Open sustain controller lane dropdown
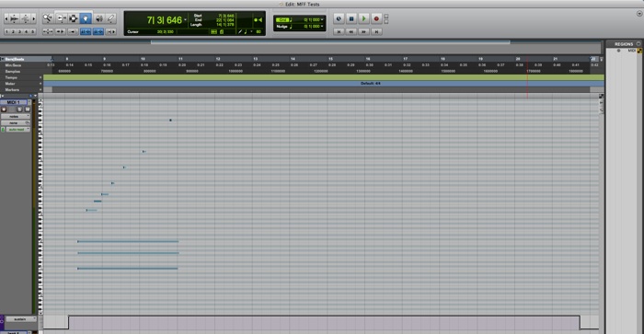Screen dimensions: 644x334 tap(20, 319)
